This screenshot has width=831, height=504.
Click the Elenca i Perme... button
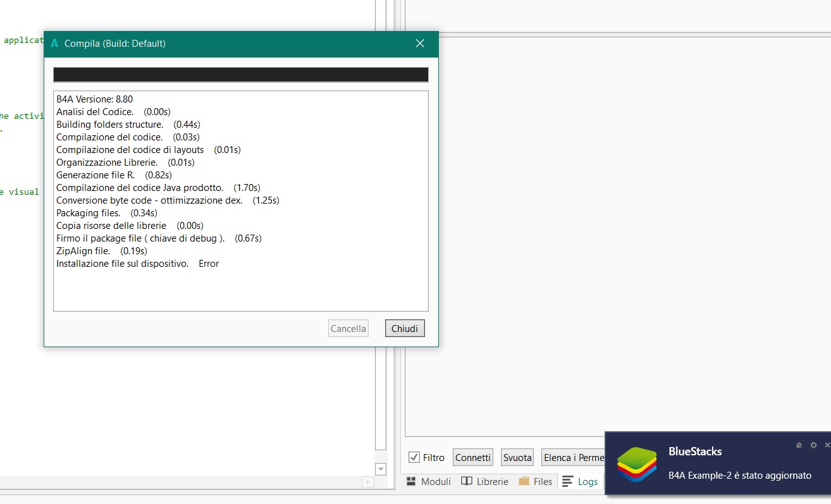tap(574, 457)
